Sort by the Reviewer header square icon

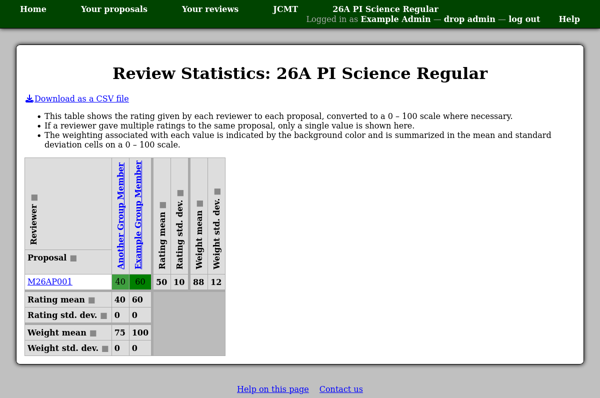(x=34, y=197)
